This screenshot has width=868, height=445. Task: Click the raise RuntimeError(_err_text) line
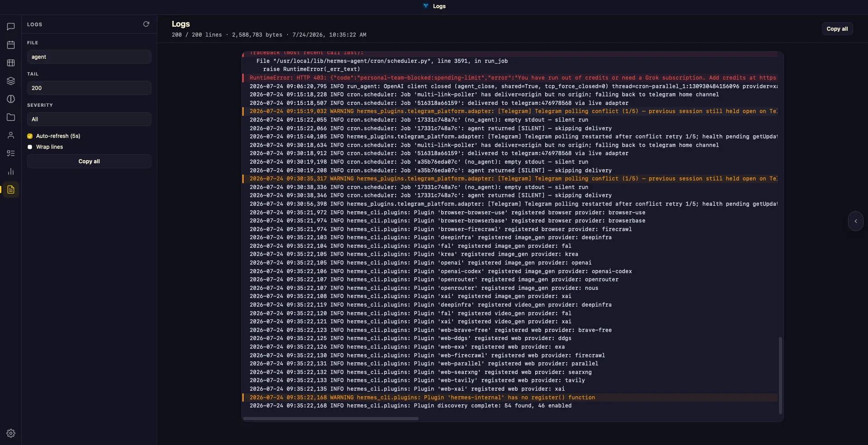(311, 69)
